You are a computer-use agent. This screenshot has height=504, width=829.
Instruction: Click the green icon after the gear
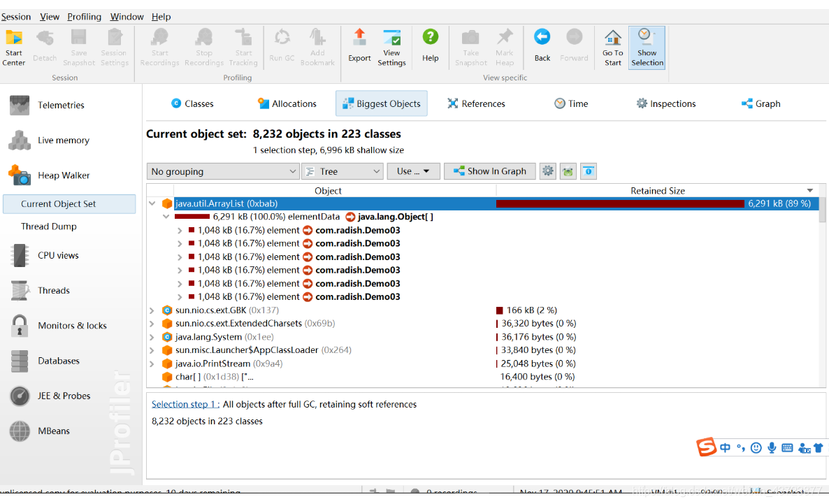(568, 171)
